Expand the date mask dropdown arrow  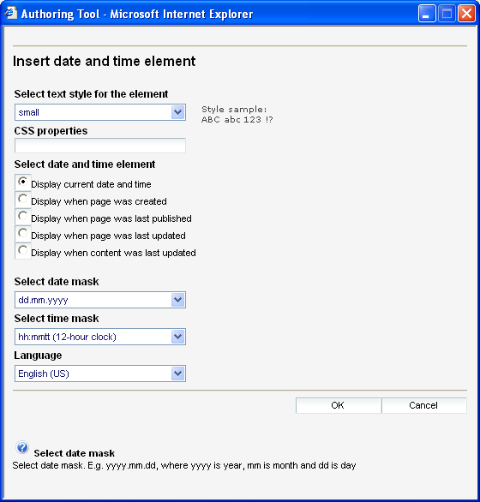(x=178, y=300)
